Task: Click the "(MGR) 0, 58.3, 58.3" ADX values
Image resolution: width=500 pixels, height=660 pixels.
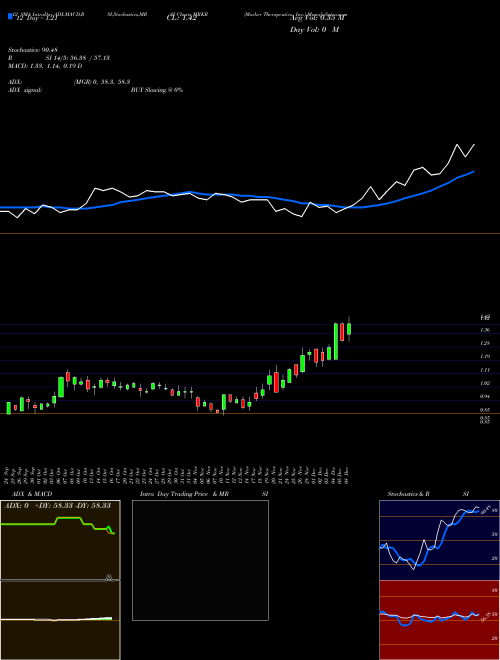Action: 102,83
